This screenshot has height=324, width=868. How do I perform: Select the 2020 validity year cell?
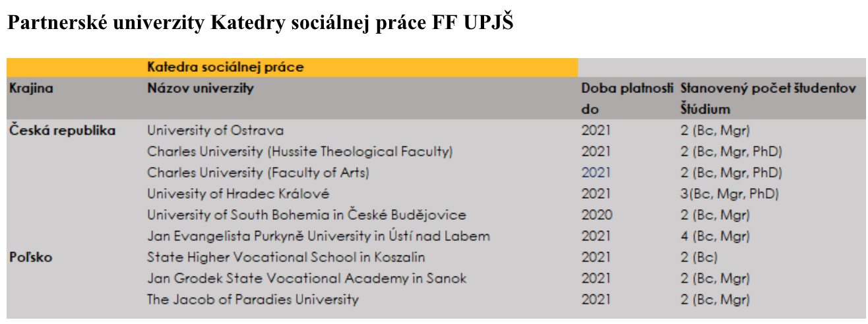[x=596, y=215]
